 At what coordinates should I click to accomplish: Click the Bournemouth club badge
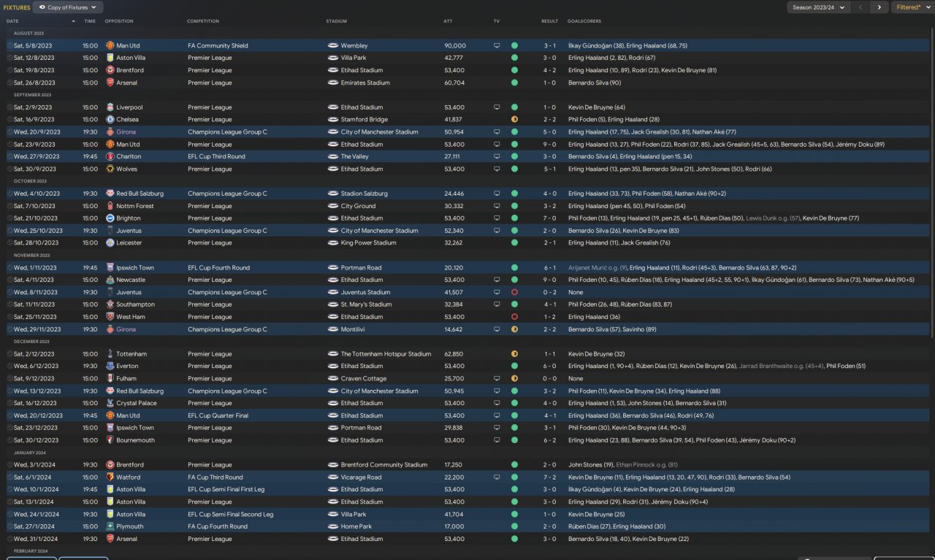click(110, 440)
